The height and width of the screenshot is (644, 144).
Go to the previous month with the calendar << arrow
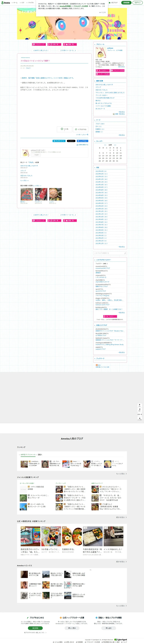point(105,145)
